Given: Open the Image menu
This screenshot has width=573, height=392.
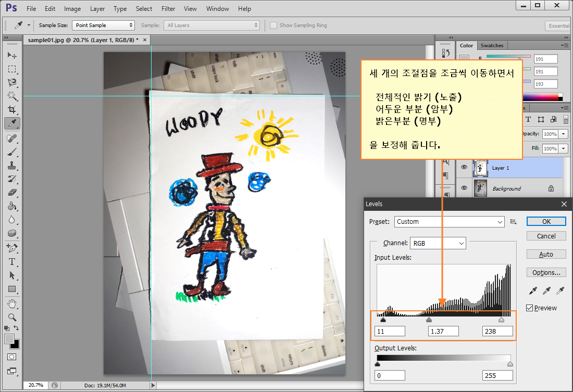Looking at the screenshot, I should pos(72,9).
